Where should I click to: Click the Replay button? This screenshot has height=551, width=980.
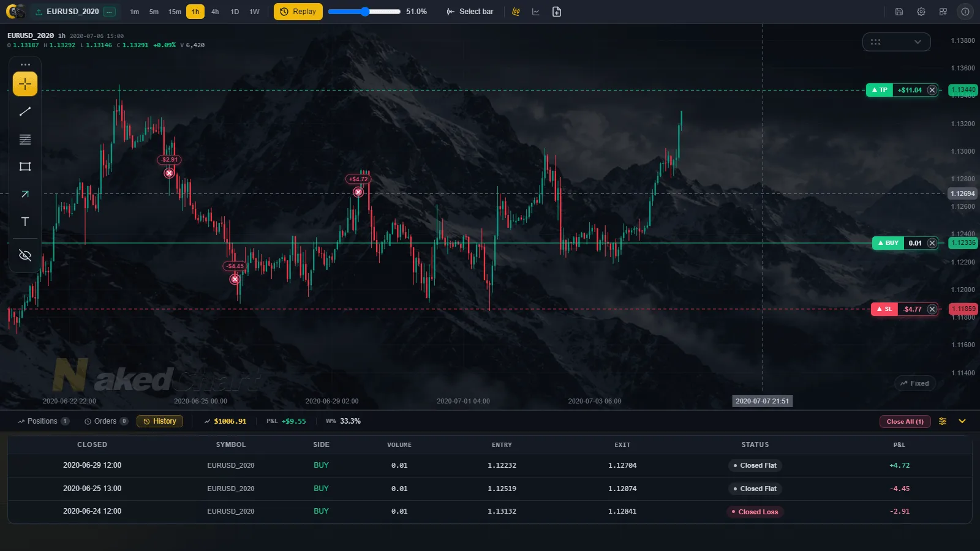click(298, 12)
